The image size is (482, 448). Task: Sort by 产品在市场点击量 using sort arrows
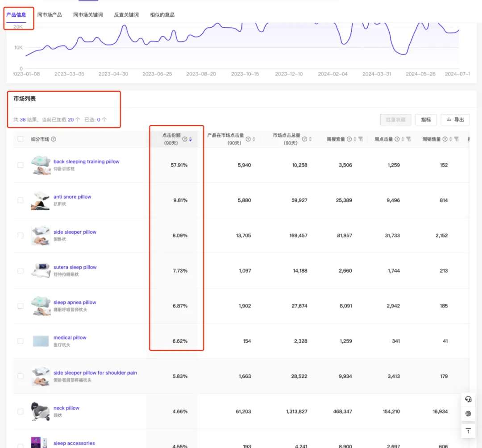(x=254, y=139)
